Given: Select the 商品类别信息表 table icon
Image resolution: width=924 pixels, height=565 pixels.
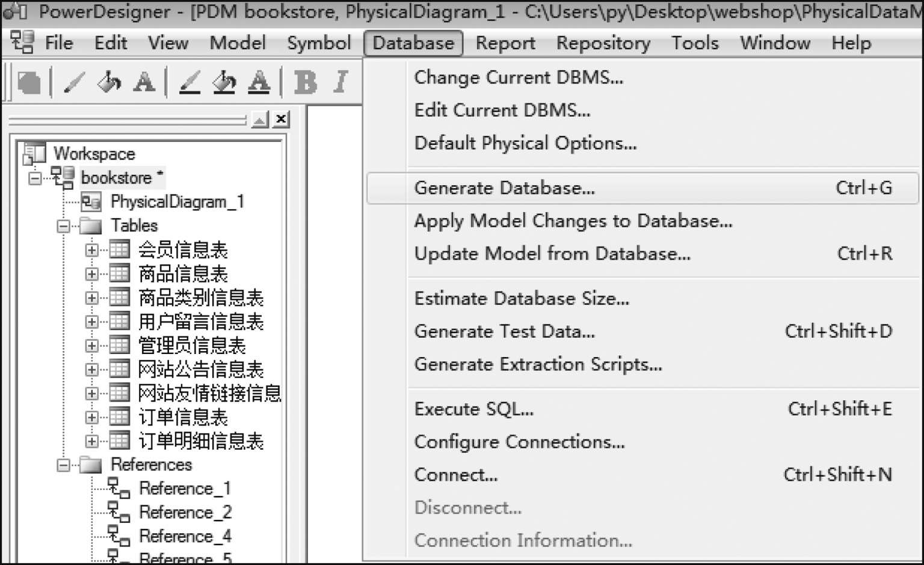Looking at the screenshot, I should coord(120,298).
